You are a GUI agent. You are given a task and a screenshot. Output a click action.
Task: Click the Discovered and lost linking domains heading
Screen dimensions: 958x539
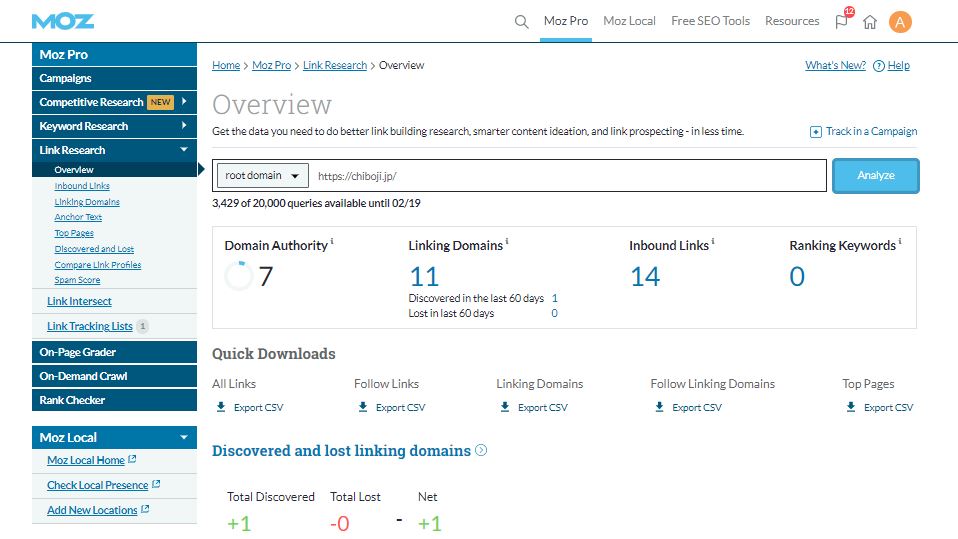click(x=341, y=451)
